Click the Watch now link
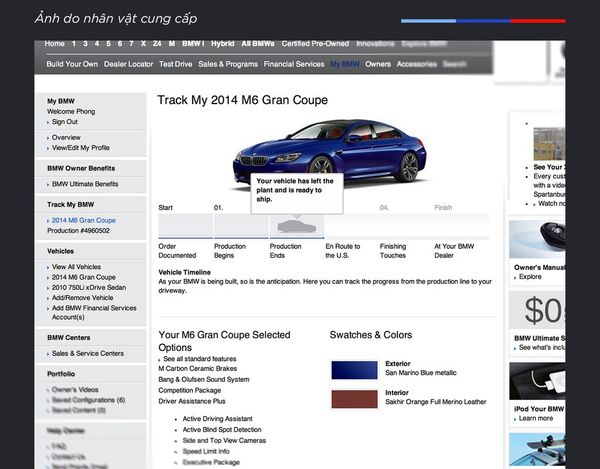 (x=551, y=204)
